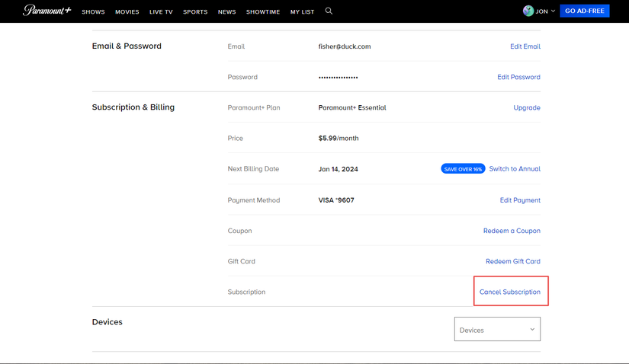Navigate to Live TV
This screenshot has width=629, height=364.
coord(161,12)
